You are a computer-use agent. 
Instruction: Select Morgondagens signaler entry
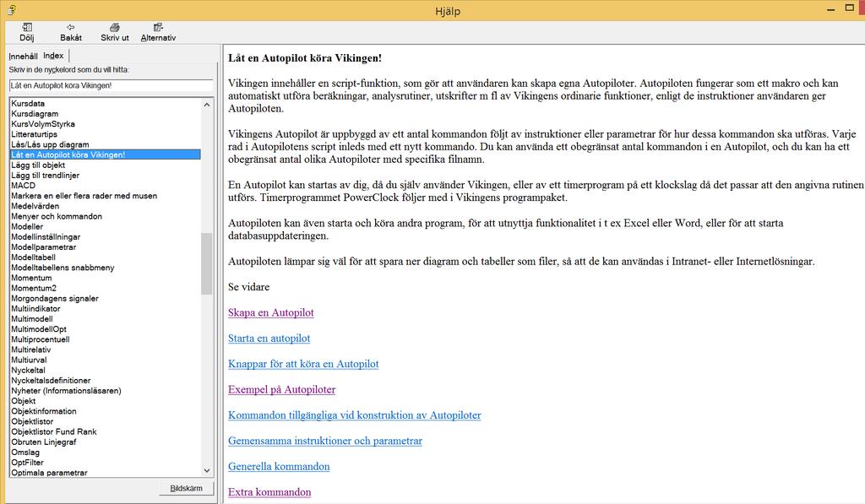[55, 298]
